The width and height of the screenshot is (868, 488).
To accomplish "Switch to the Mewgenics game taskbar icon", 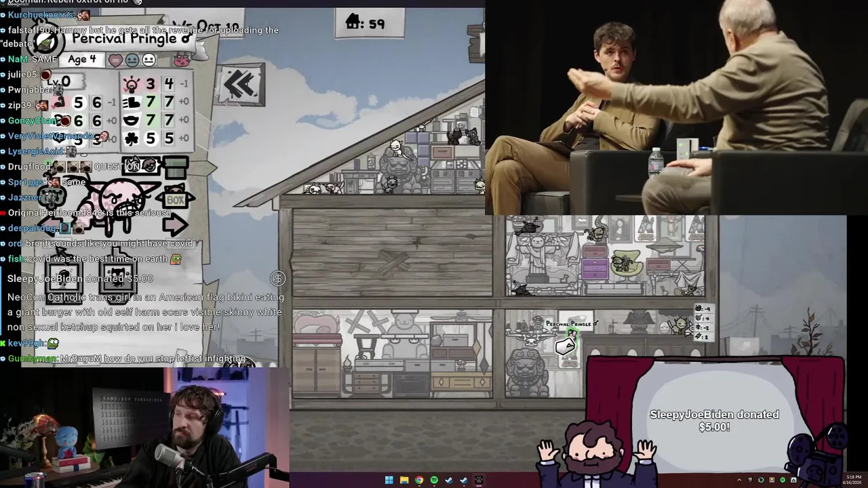I will pos(479,480).
